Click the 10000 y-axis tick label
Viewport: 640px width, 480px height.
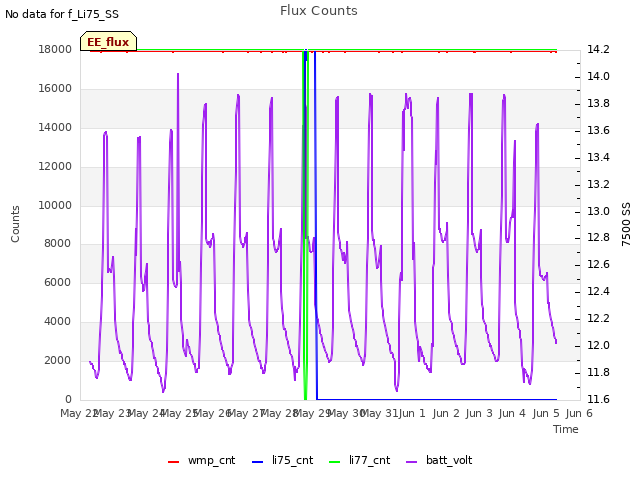[55, 205]
